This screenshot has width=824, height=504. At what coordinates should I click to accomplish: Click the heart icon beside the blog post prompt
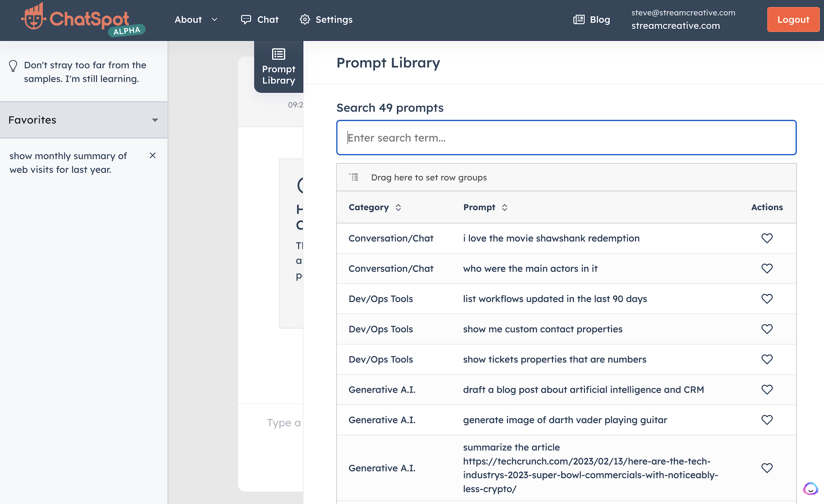pyautogui.click(x=767, y=389)
